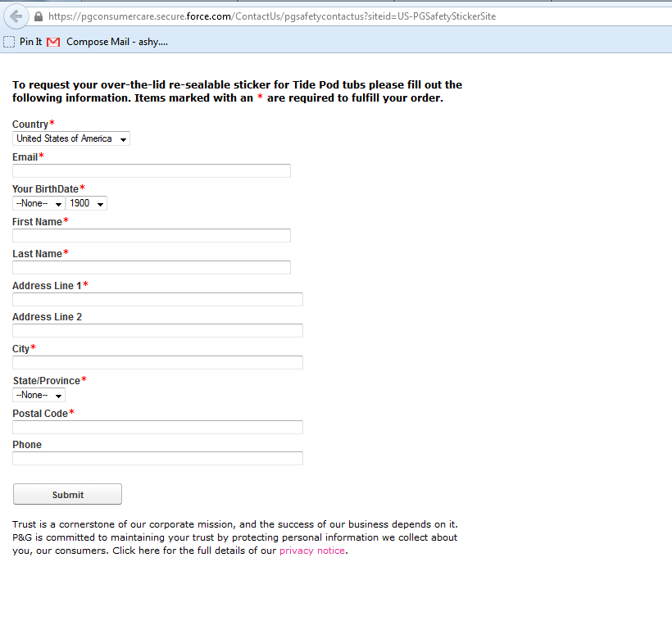Open the Gmail Compose Mail bookmark
672x630 pixels.
[x=107, y=42]
